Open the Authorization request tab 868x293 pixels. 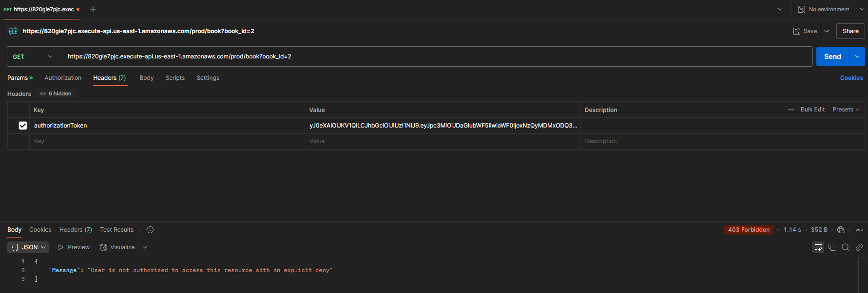[x=63, y=78]
